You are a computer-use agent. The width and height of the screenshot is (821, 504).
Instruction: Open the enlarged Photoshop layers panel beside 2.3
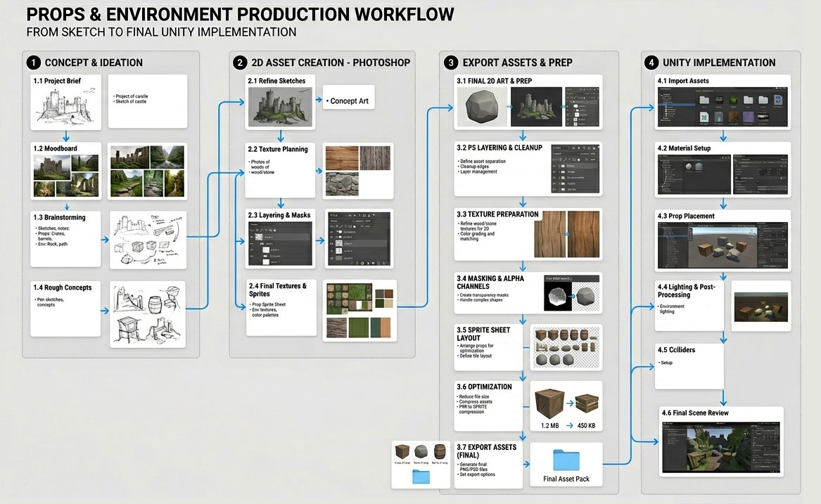point(359,238)
